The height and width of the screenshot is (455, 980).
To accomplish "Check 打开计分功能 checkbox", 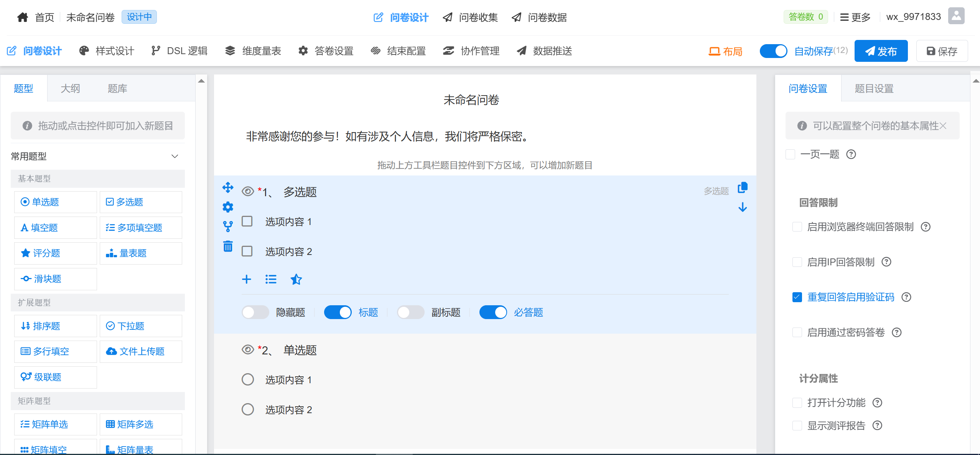I will pyautogui.click(x=797, y=402).
